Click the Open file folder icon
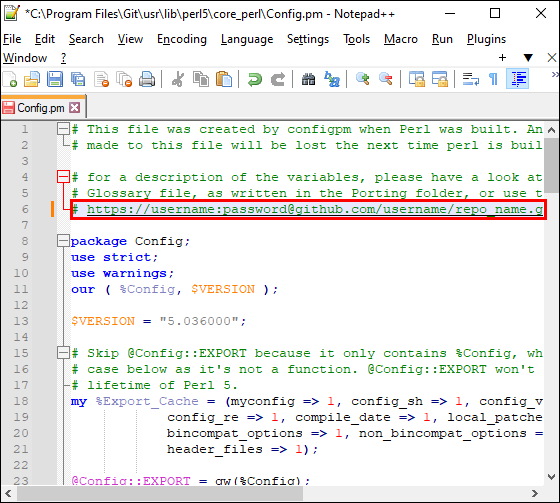This screenshot has height=503, width=560. pos(32,79)
